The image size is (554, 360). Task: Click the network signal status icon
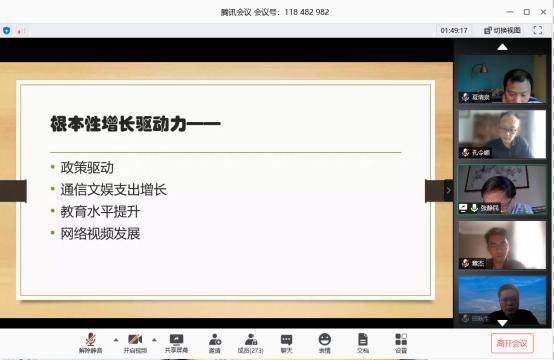click(x=21, y=31)
